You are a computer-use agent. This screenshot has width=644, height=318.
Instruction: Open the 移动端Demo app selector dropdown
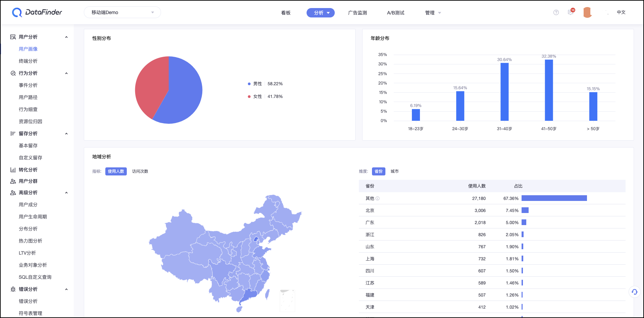(x=122, y=12)
